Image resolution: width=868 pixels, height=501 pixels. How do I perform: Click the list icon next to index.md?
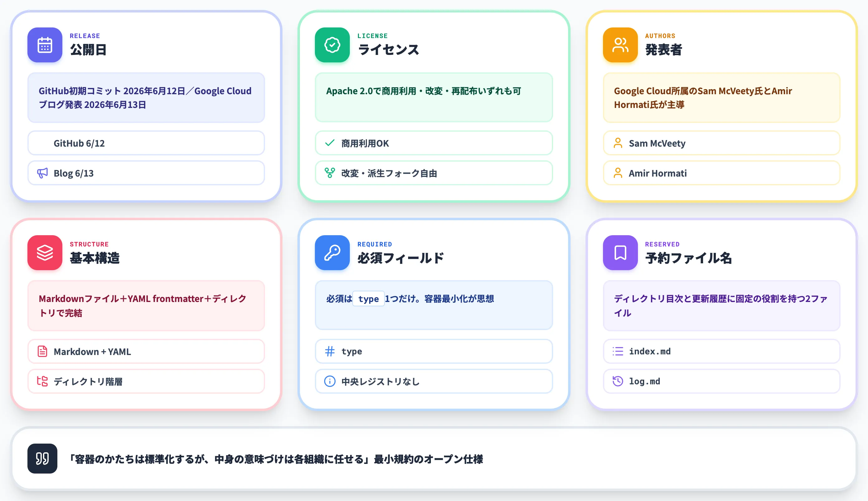coord(618,351)
